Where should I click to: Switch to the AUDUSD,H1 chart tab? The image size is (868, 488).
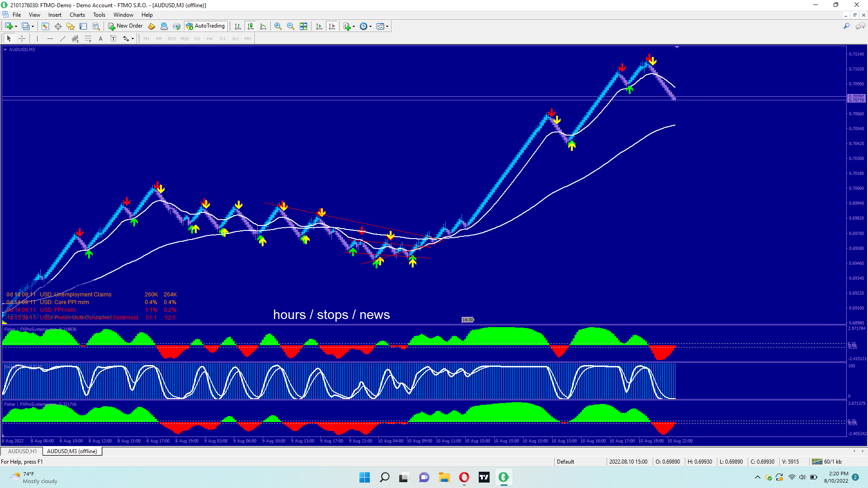click(x=22, y=451)
